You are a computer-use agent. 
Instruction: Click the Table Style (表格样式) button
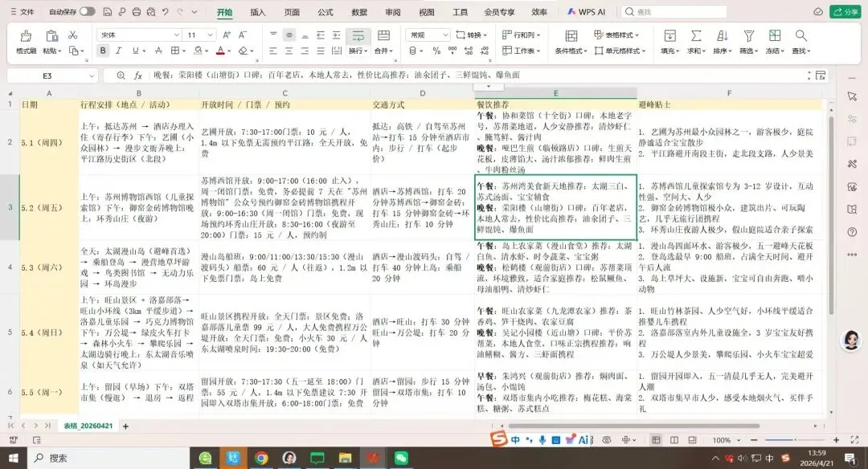coord(616,35)
